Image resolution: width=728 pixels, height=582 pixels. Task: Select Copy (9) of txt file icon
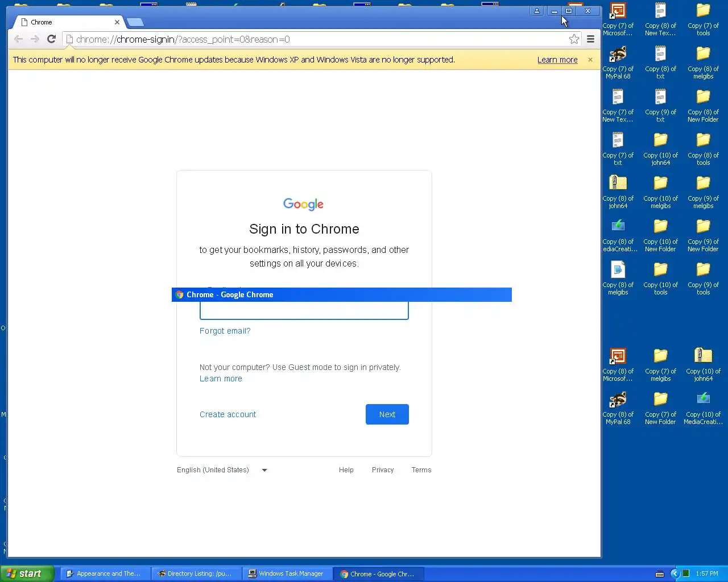point(660,106)
